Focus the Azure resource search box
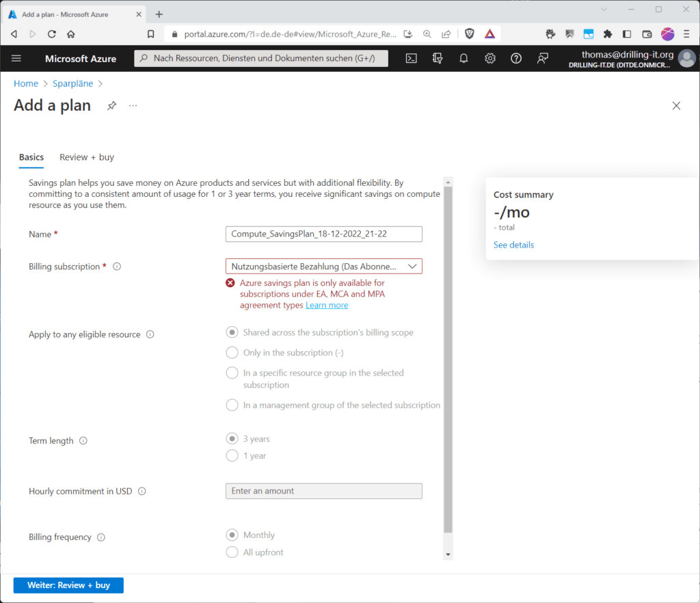 tap(261, 59)
